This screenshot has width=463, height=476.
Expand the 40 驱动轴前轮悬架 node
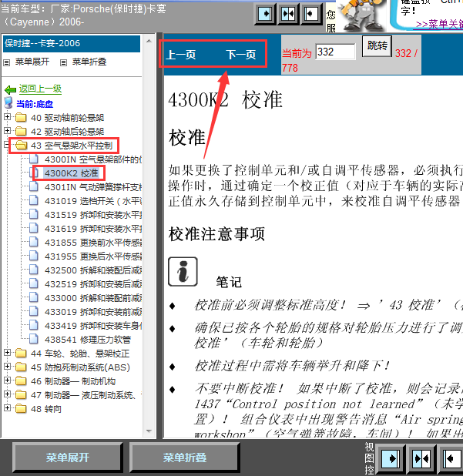[7, 117]
